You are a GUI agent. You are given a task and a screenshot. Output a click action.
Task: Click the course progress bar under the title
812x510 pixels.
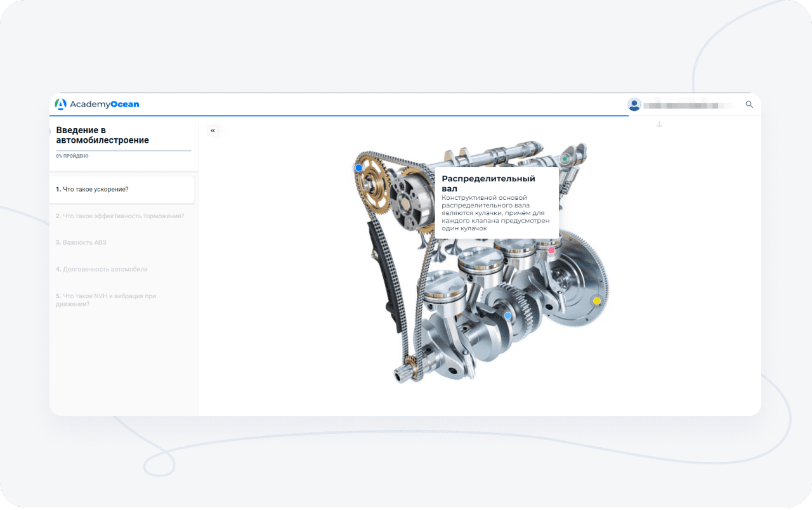[123, 150]
